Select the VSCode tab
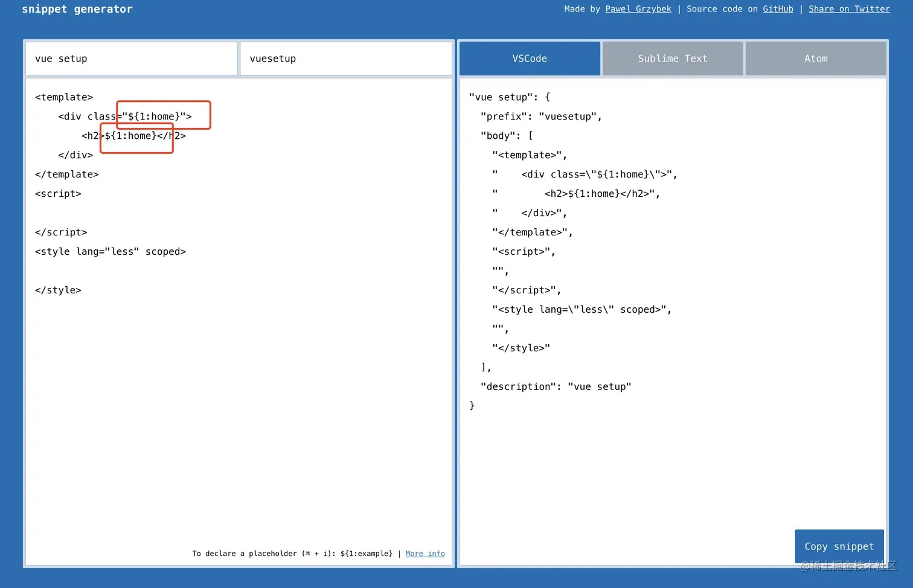This screenshot has height=588, width=913. pos(530,59)
